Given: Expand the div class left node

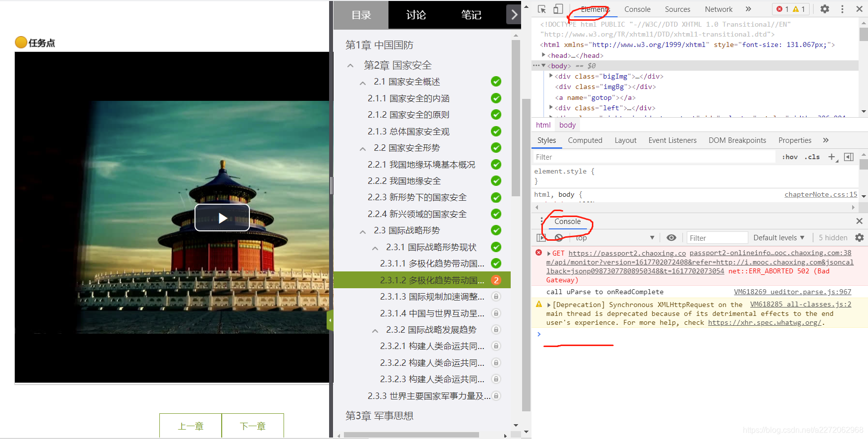Looking at the screenshot, I should tap(551, 108).
